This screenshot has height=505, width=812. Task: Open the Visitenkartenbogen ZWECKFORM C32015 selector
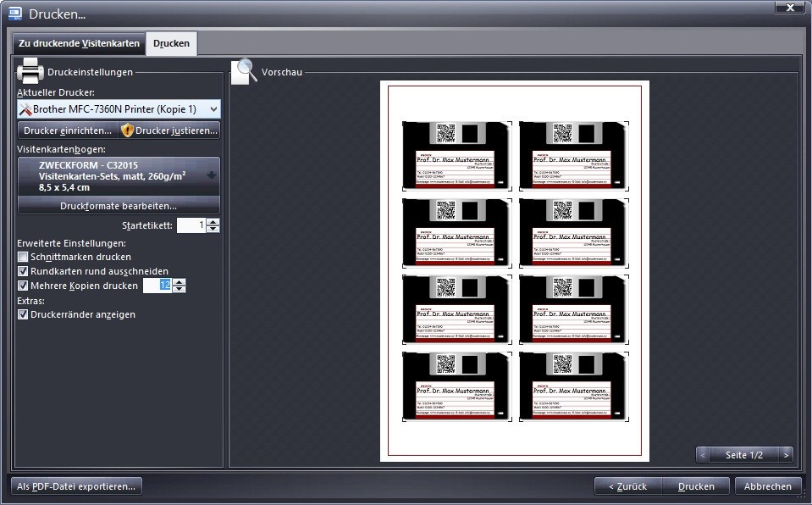[x=119, y=176]
